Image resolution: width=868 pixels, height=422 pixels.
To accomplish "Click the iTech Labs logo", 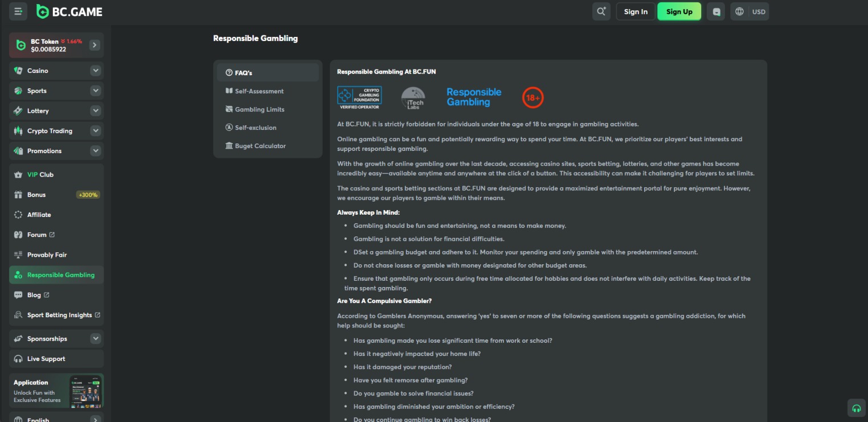I will point(413,98).
